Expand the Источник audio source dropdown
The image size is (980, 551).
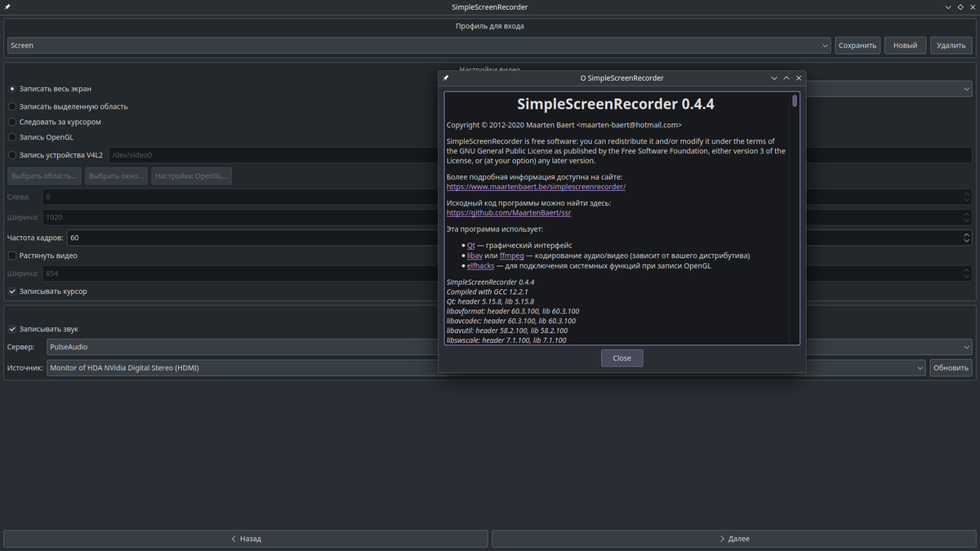coord(921,367)
